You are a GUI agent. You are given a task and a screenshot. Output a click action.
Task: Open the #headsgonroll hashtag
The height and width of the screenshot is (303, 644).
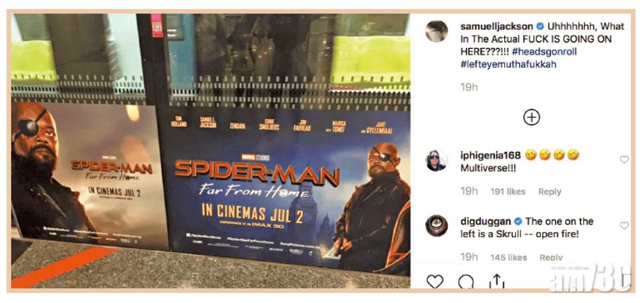click(x=544, y=52)
